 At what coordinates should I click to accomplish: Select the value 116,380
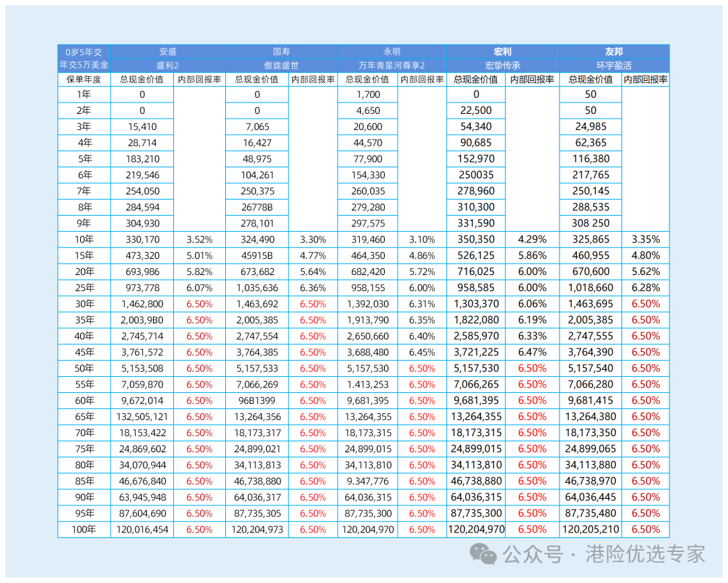pyautogui.click(x=590, y=159)
